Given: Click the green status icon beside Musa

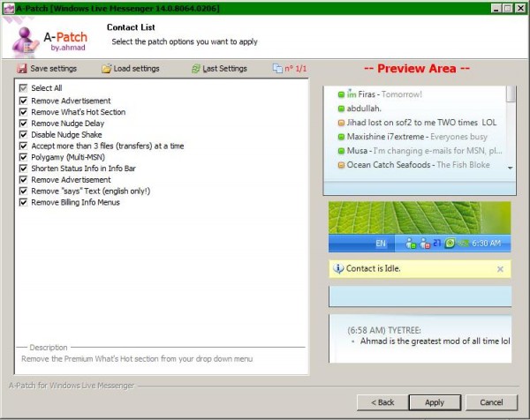Looking at the screenshot, I should 341,151.
